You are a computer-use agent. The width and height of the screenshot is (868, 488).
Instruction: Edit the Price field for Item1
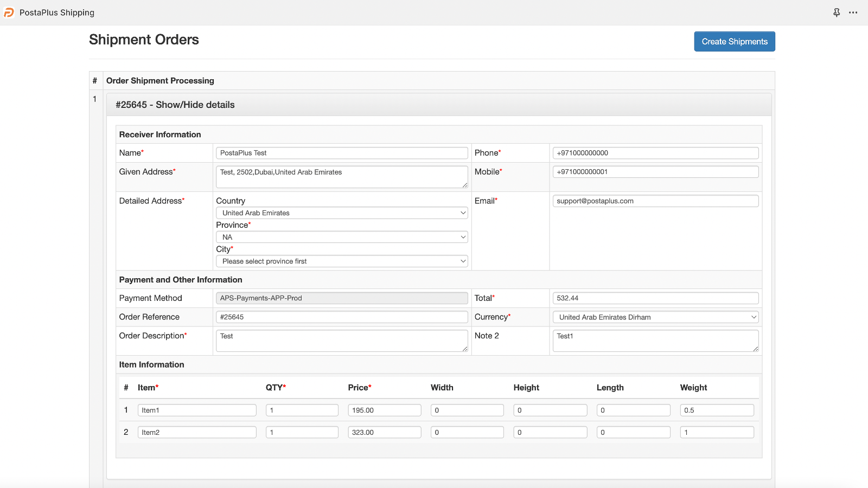click(384, 410)
